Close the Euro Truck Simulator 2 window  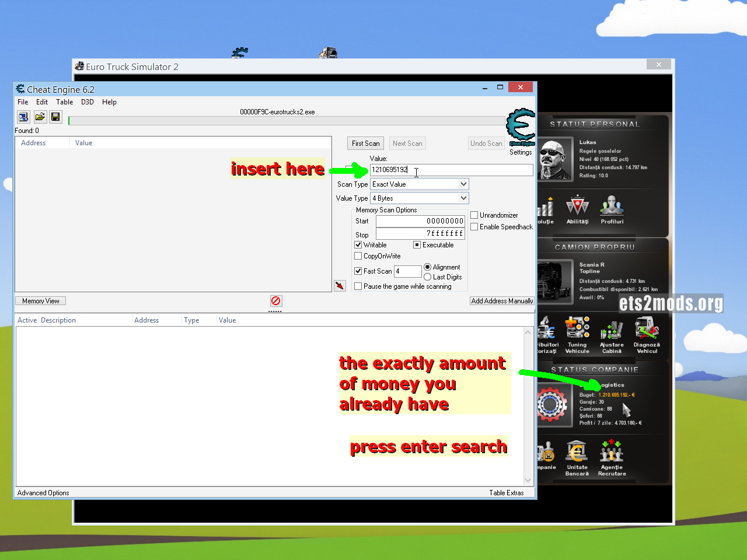pyautogui.click(x=658, y=64)
